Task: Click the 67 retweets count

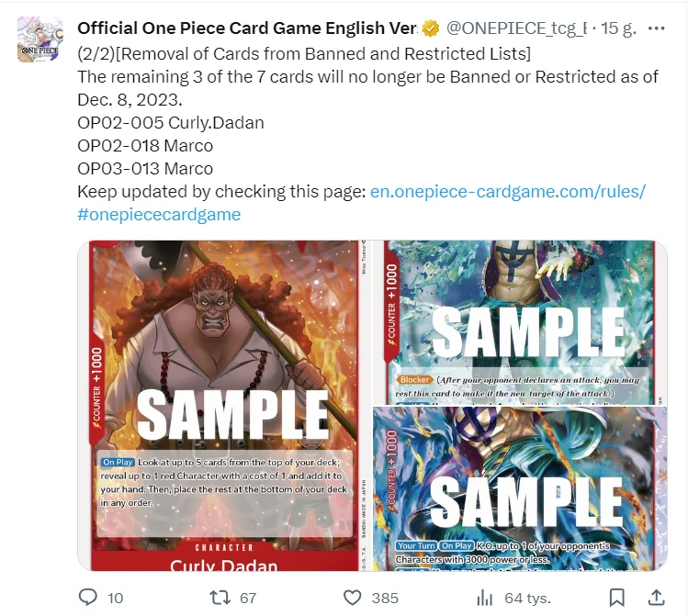Action: click(x=248, y=598)
